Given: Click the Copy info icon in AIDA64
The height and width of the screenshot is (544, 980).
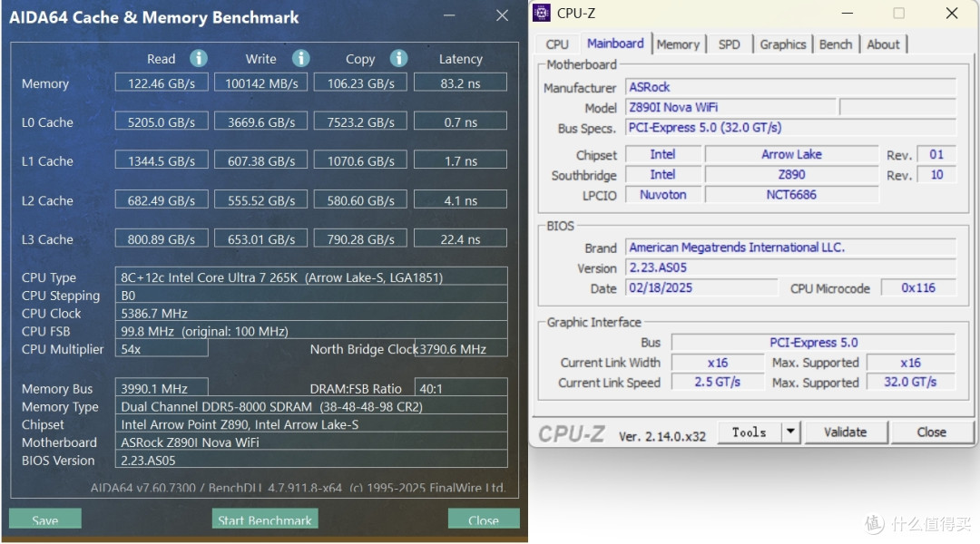Looking at the screenshot, I should pyautogui.click(x=398, y=59).
